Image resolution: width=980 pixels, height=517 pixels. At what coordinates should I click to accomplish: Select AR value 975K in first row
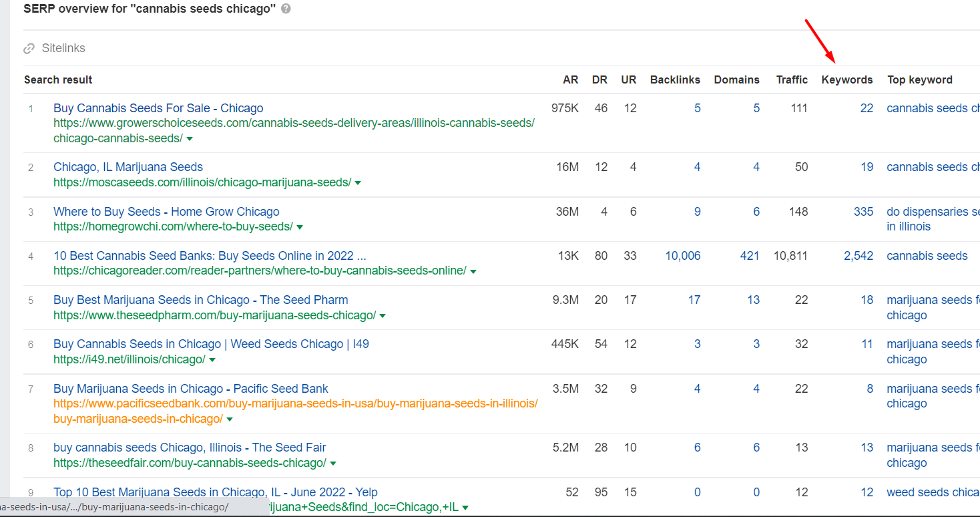[x=565, y=108]
